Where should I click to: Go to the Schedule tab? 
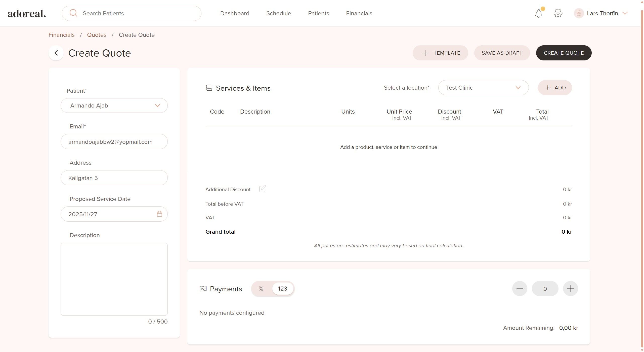279,13
